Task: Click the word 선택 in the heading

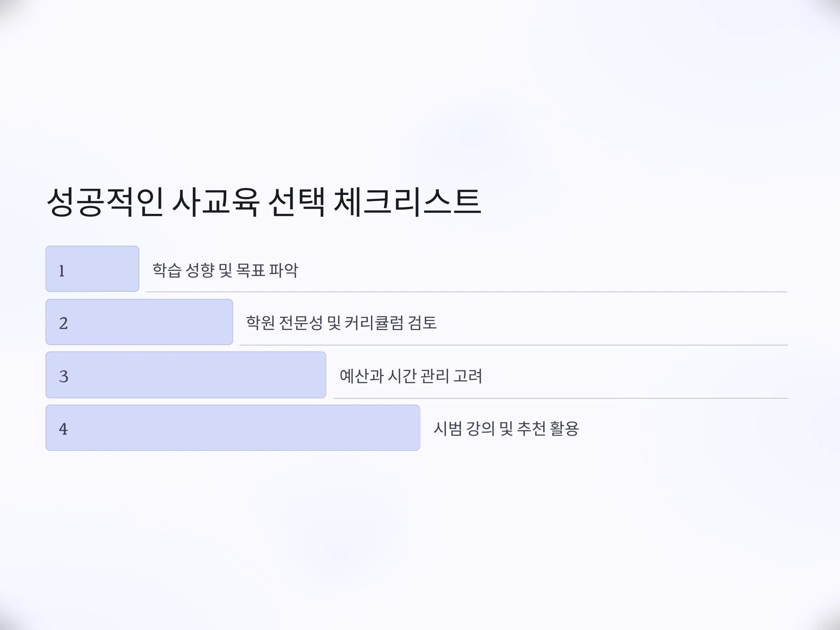Action: pos(297,202)
